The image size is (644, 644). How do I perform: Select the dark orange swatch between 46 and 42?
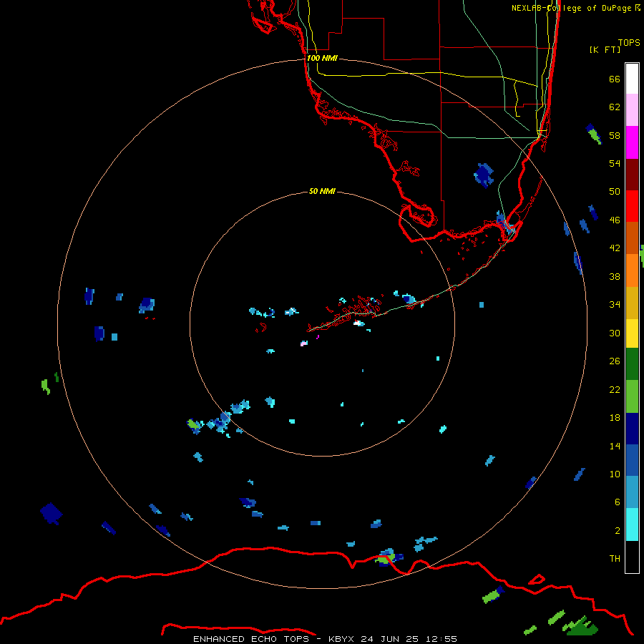click(632, 238)
